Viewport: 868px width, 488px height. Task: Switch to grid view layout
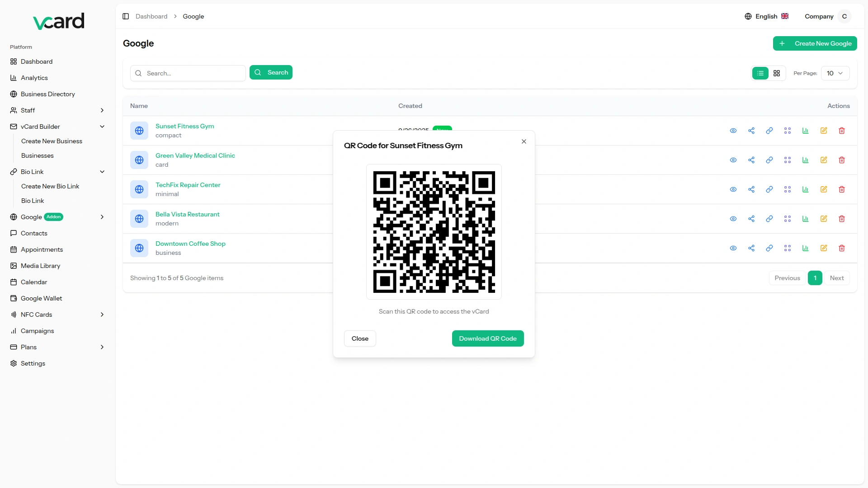777,73
